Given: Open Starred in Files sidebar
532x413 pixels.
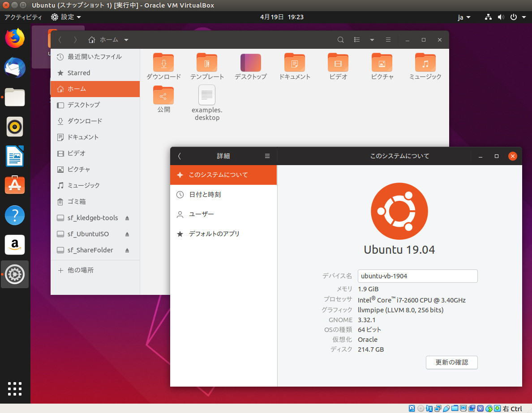Looking at the screenshot, I should (95, 73).
